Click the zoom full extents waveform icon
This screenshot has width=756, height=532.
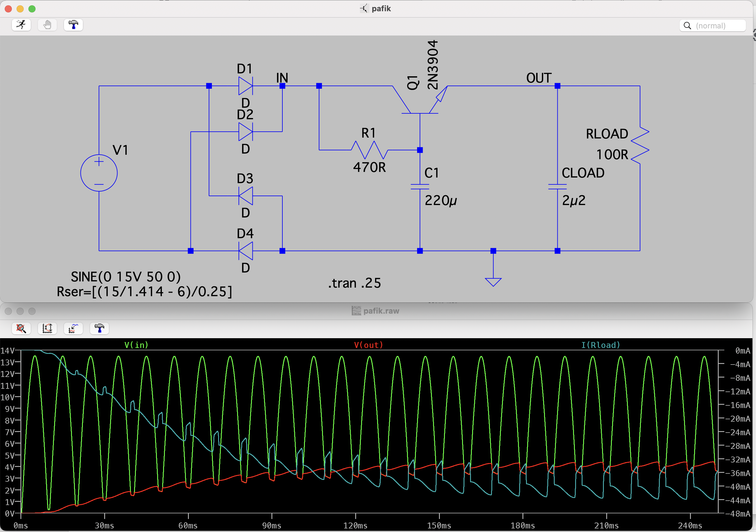click(21, 328)
